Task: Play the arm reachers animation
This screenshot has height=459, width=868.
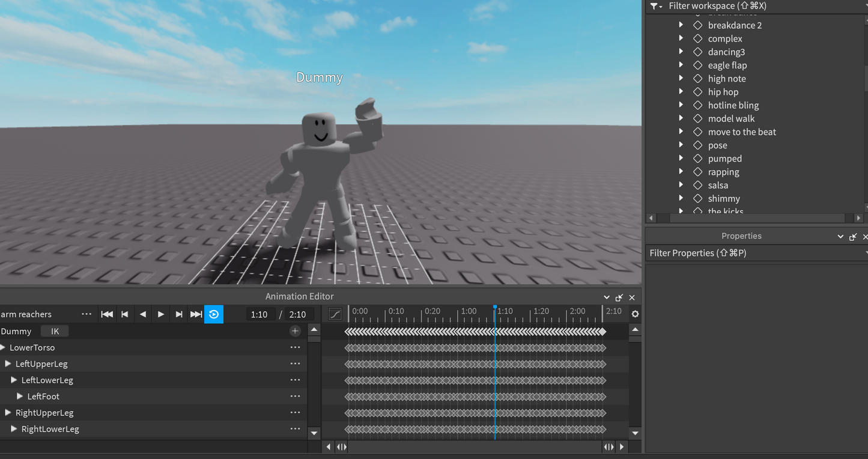Action: point(161,314)
